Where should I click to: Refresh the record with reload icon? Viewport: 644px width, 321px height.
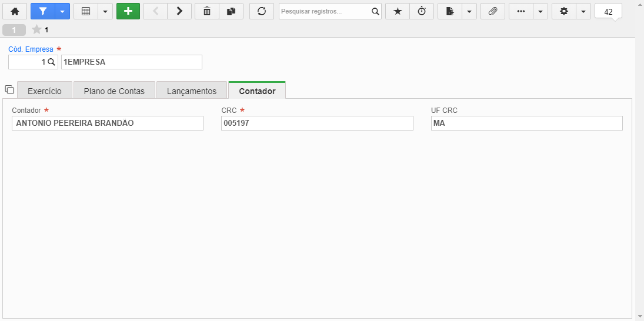point(262,11)
